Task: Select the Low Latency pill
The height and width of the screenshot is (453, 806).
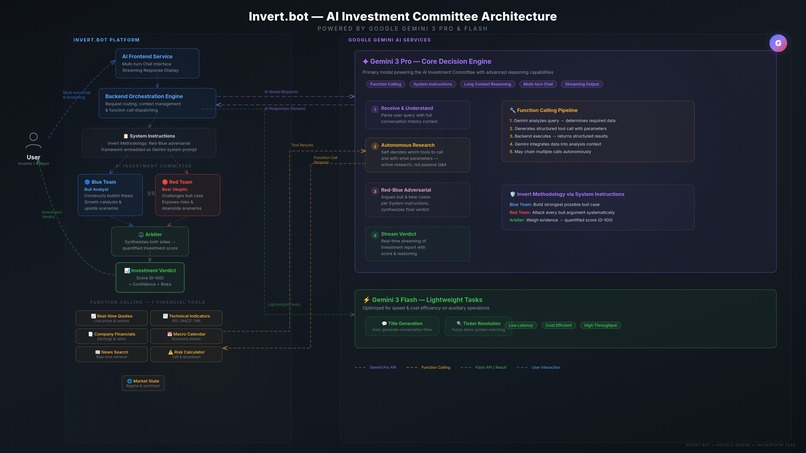Action: click(521, 325)
